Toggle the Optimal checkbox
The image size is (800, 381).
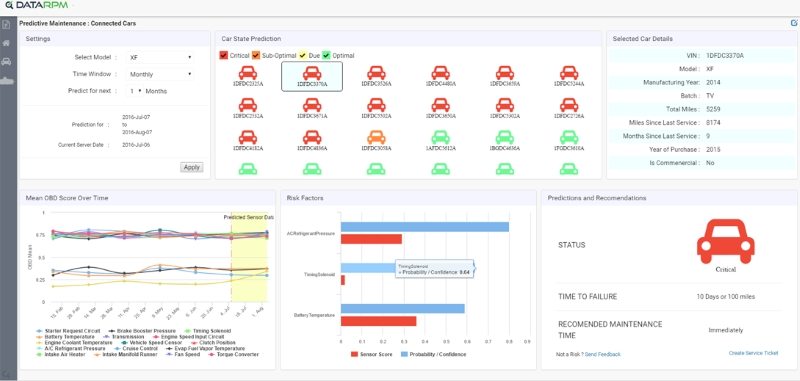tap(326, 55)
